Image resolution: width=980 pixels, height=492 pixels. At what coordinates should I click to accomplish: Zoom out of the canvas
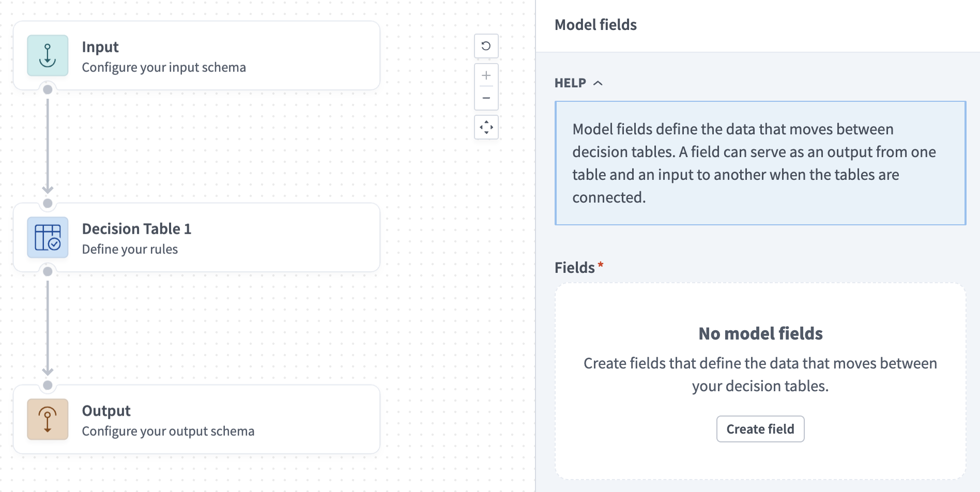pos(485,98)
